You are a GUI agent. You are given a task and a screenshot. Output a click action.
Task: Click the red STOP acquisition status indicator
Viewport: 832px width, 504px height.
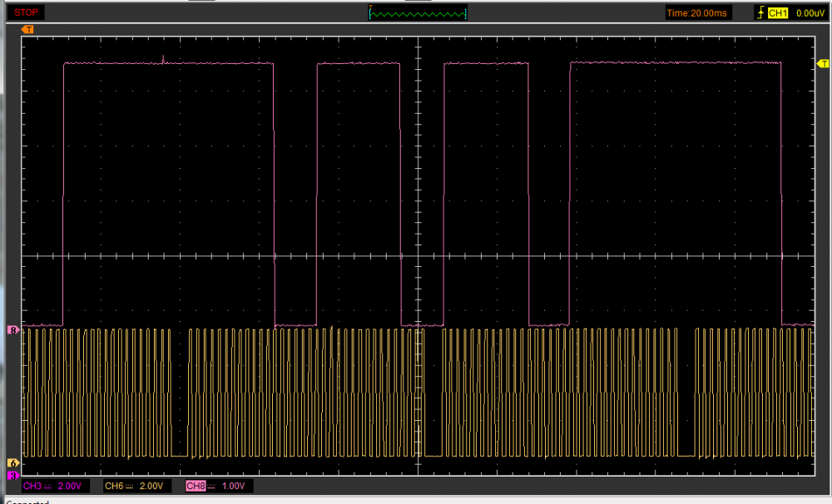coord(25,12)
